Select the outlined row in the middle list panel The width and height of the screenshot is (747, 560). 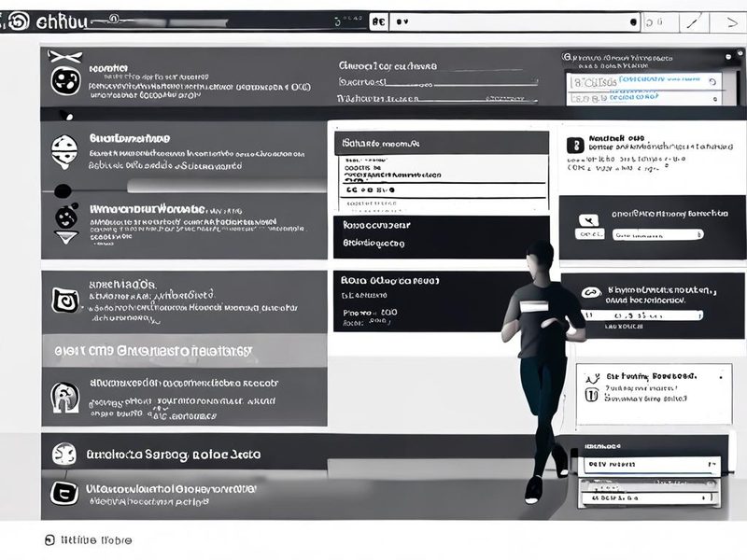point(443,190)
